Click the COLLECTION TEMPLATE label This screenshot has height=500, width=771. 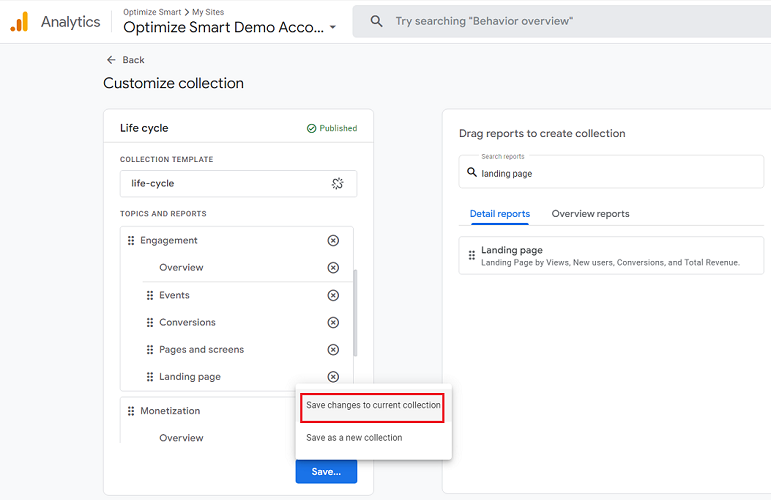[167, 159]
